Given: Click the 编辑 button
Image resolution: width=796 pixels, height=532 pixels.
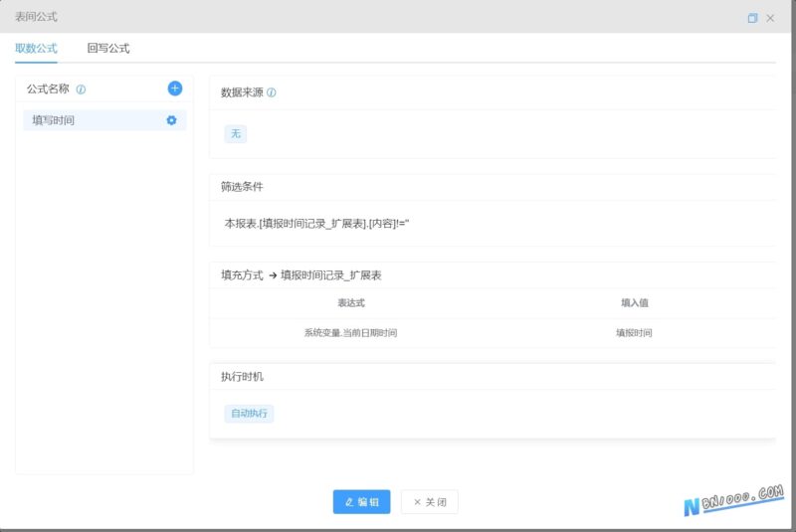Looking at the screenshot, I should [361, 501].
